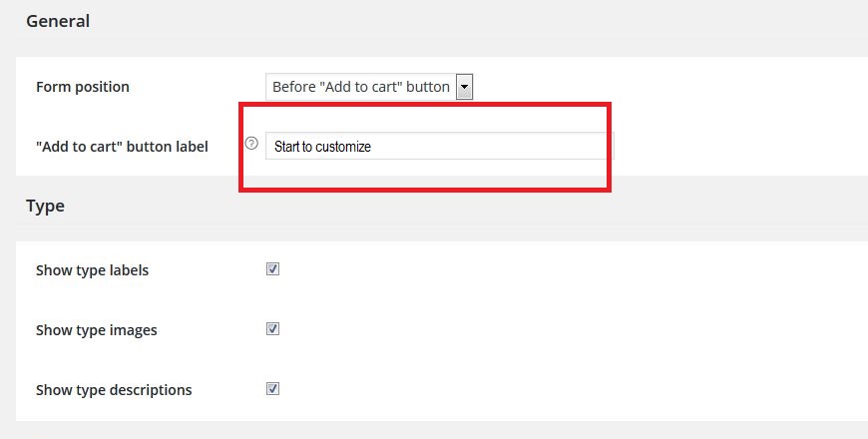Viewport: 868px width, 439px height.
Task: Focus the "Add to cart" button label input
Action: 440,146
